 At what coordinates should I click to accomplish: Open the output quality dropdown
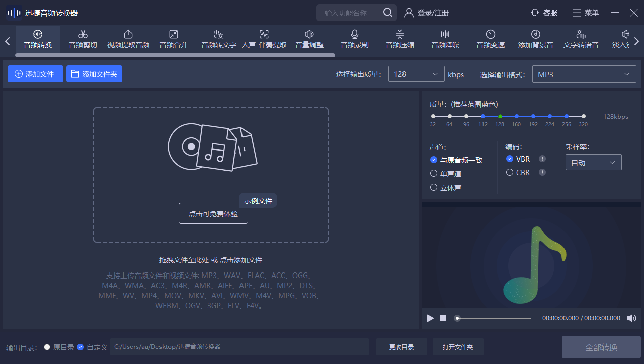point(416,73)
